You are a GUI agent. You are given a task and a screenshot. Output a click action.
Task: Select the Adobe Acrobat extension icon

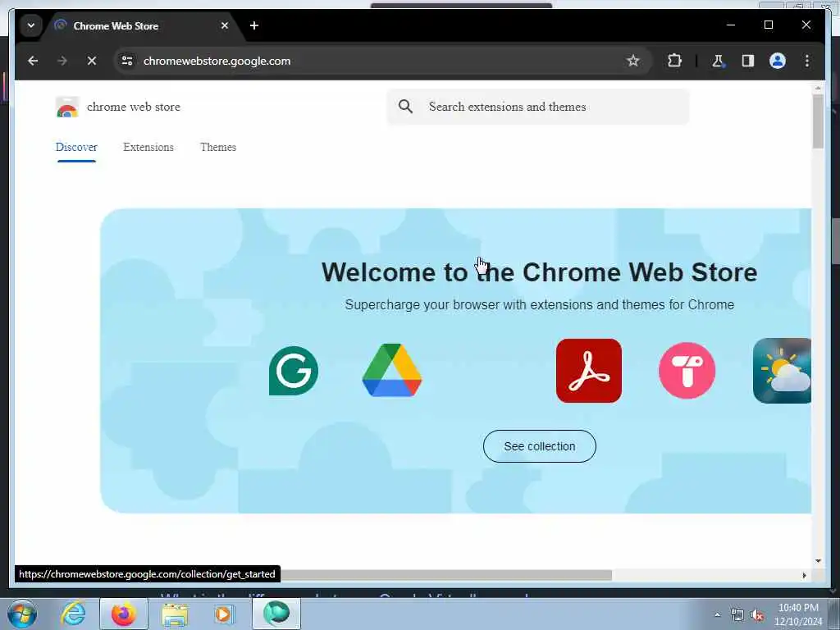tap(589, 371)
